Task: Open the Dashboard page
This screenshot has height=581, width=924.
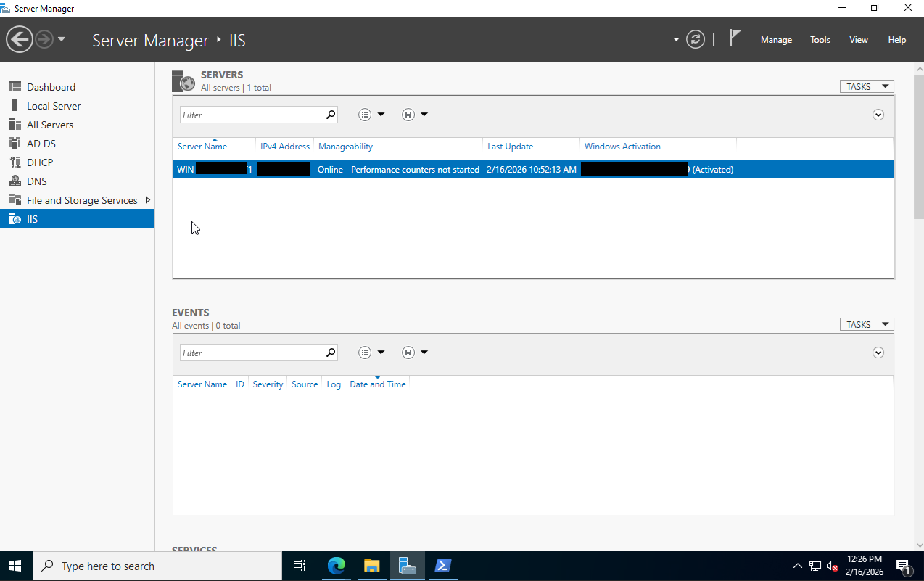Action: tap(51, 86)
